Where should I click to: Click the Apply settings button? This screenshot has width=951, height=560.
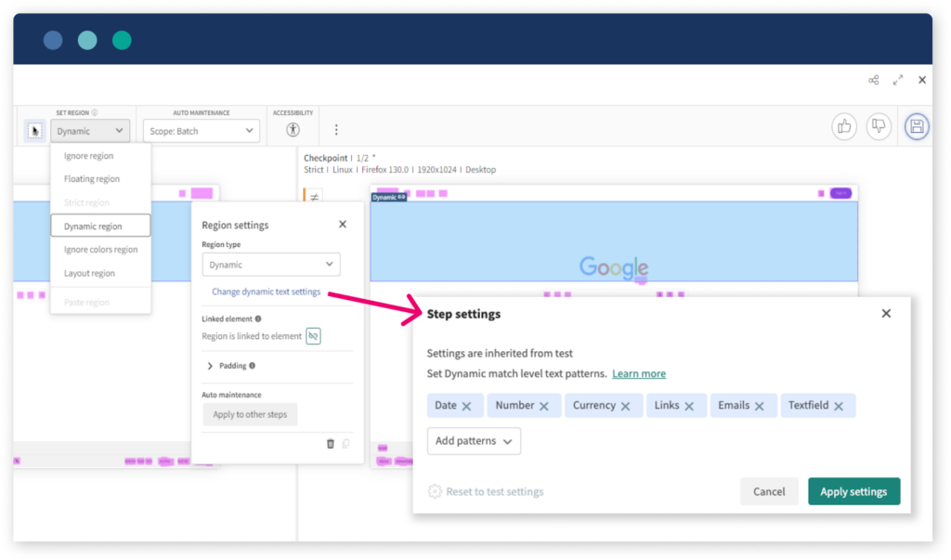[x=853, y=491]
